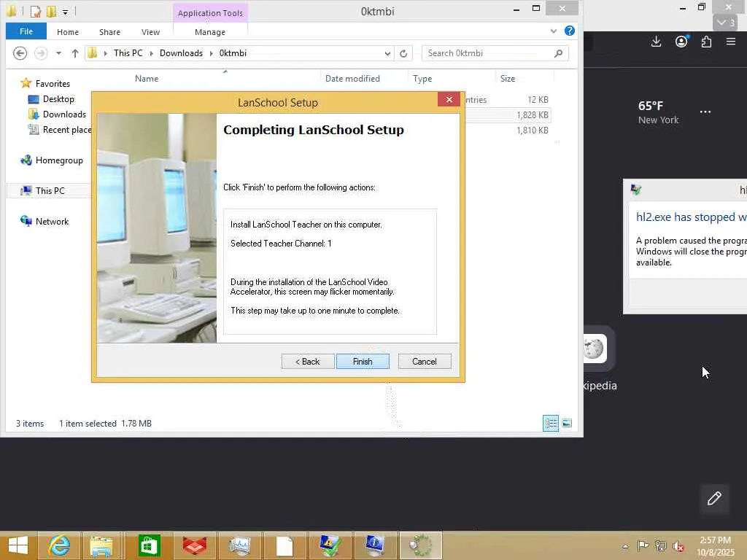
Task: Open browser hamburger menu
Action: (731, 42)
